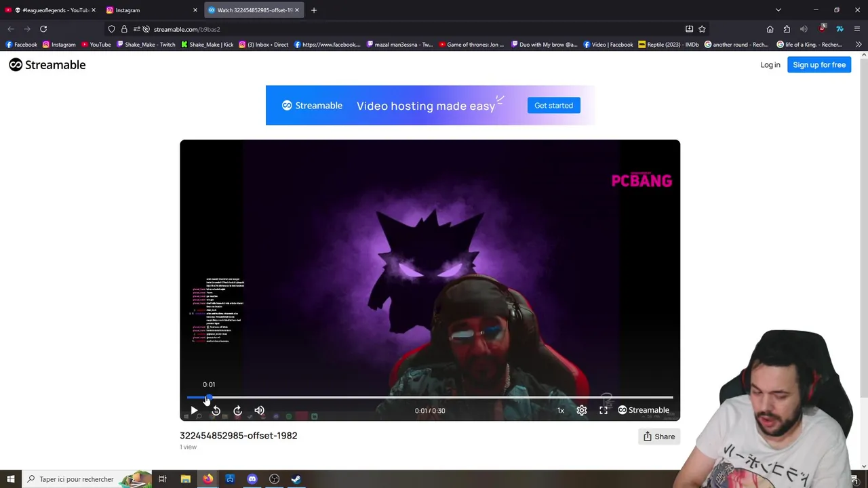
Task: Show more bookmarks with the chevron
Action: click(859, 45)
